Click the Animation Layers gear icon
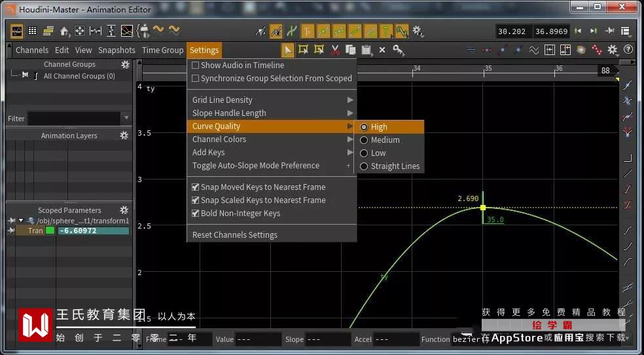644x355 pixels. tap(124, 136)
